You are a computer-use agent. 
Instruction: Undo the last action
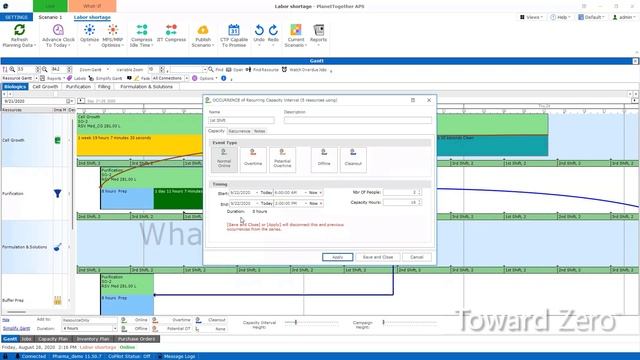pyautogui.click(x=259, y=30)
